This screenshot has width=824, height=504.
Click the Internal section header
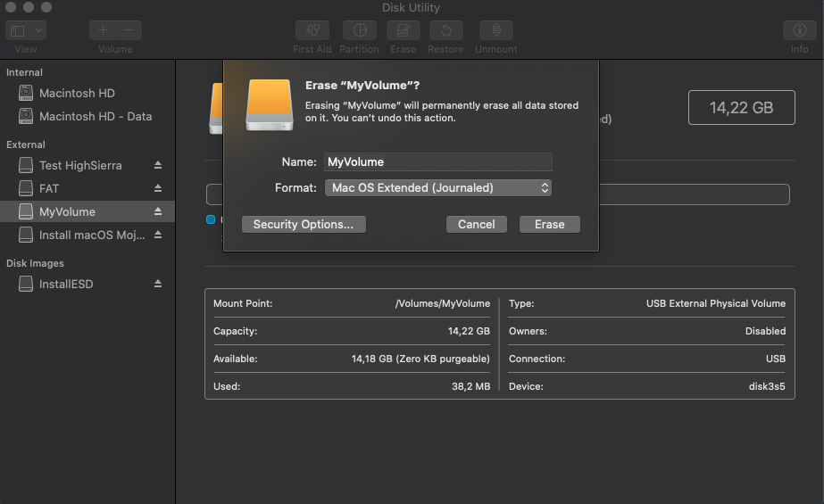pos(24,72)
